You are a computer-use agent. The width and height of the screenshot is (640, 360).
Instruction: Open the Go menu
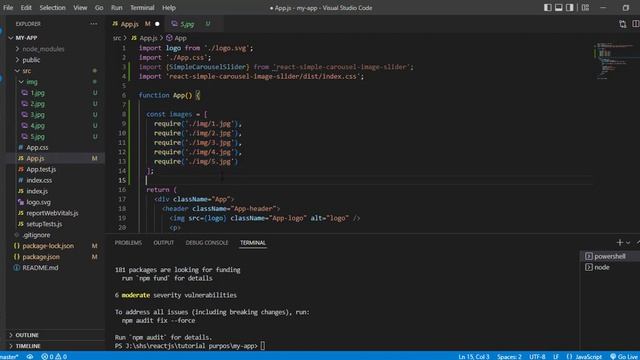(x=99, y=8)
